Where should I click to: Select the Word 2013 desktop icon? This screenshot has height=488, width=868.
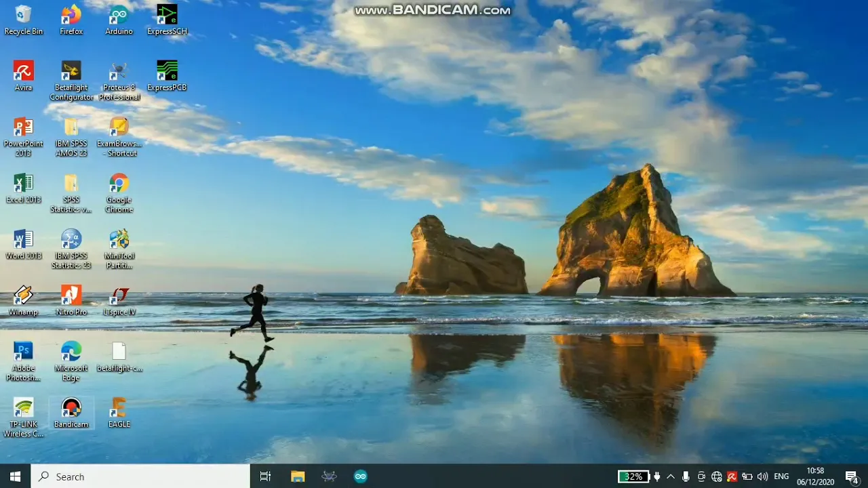coord(23,245)
